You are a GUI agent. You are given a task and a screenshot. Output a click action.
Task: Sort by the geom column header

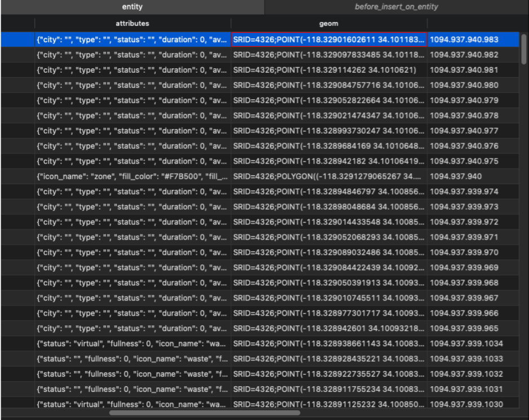328,23
